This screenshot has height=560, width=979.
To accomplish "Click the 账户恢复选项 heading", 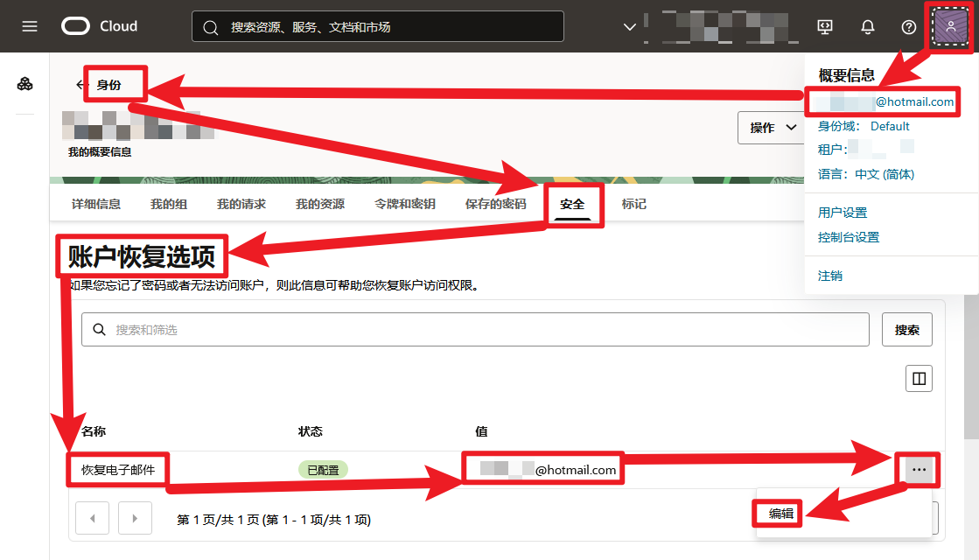I will point(142,256).
